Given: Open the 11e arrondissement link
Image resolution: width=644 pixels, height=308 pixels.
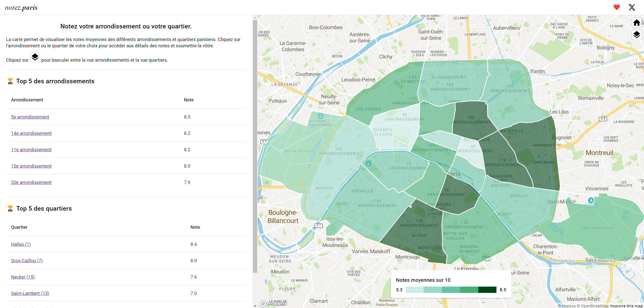Looking at the screenshot, I should tap(31, 149).
